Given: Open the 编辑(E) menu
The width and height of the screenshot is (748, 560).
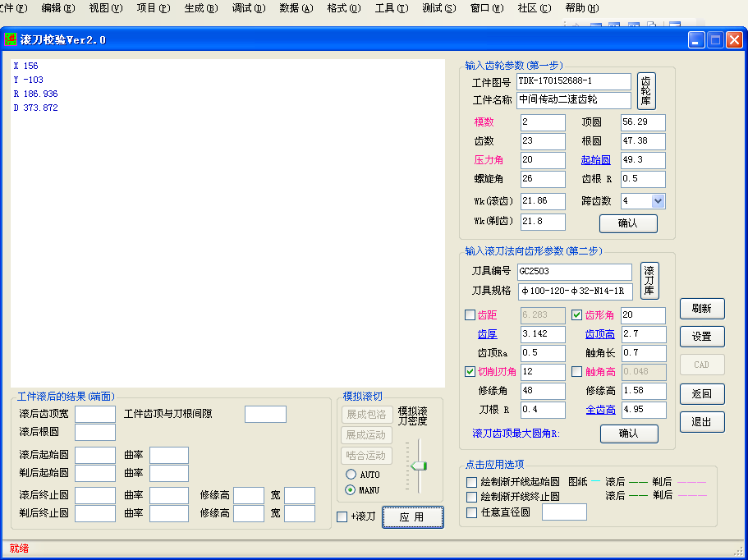Looking at the screenshot, I should [58, 8].
